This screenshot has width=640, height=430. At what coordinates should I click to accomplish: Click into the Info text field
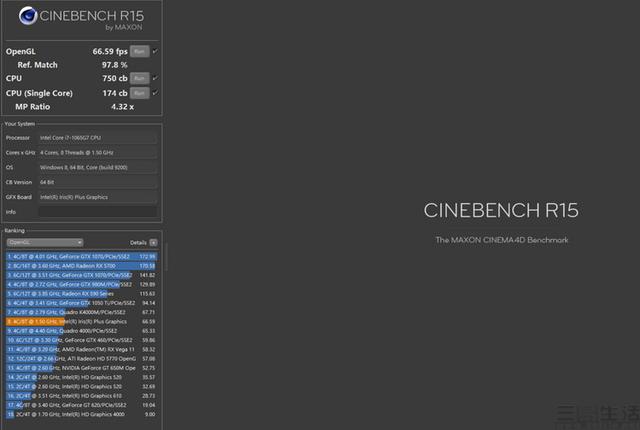[x=97, y=212]
